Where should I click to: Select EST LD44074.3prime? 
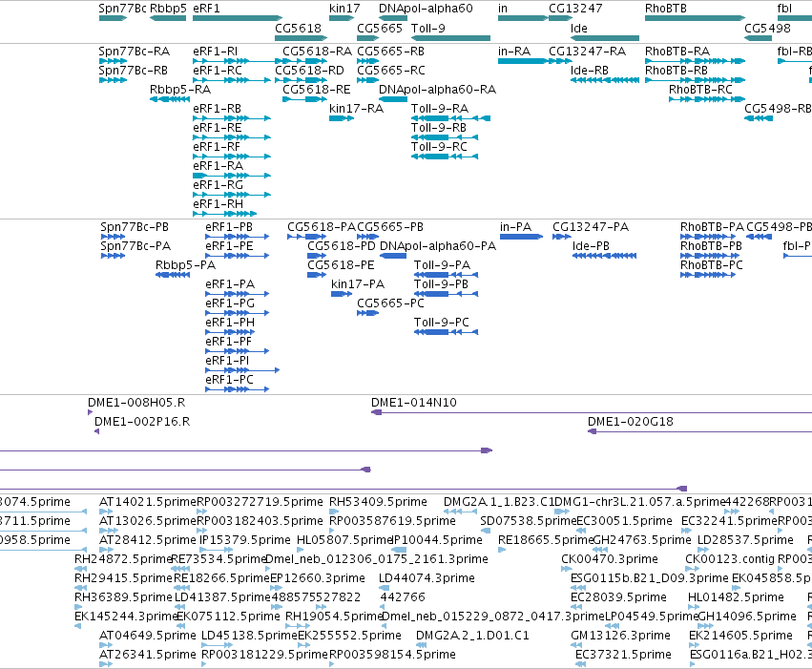(427, 578)
